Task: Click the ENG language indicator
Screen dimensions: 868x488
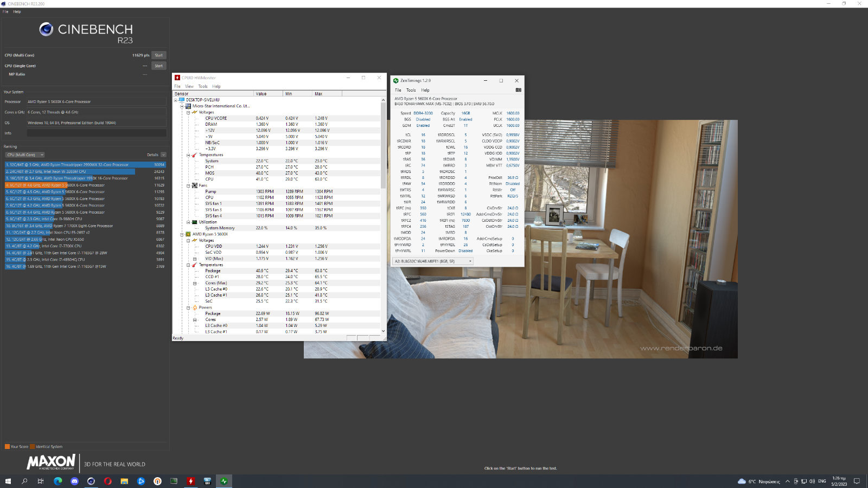Action: coord(822,481)
